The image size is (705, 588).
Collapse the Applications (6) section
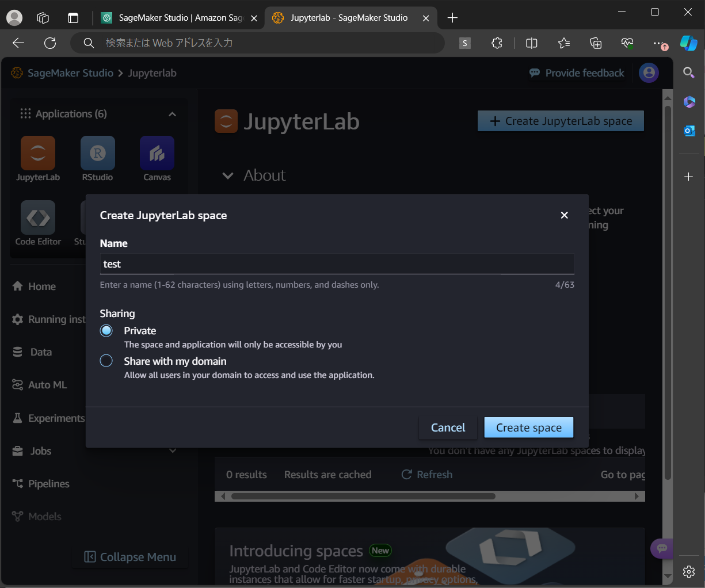pos(172,114)
